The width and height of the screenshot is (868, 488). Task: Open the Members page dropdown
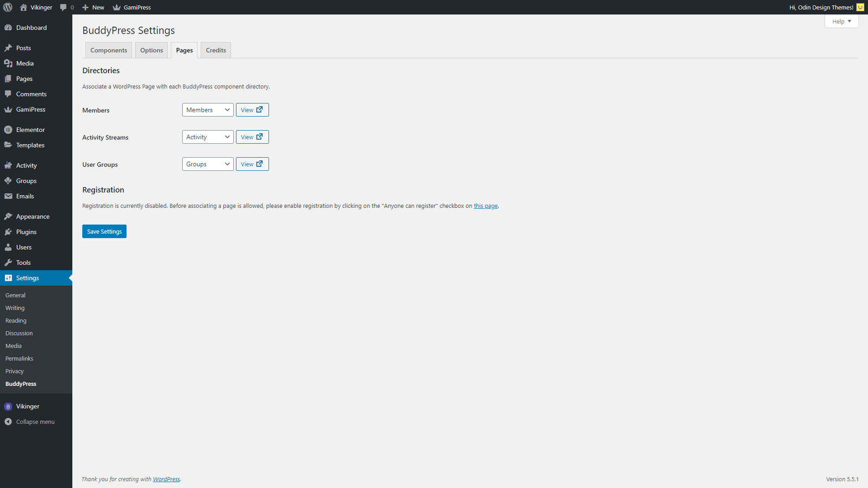[208, 110]
